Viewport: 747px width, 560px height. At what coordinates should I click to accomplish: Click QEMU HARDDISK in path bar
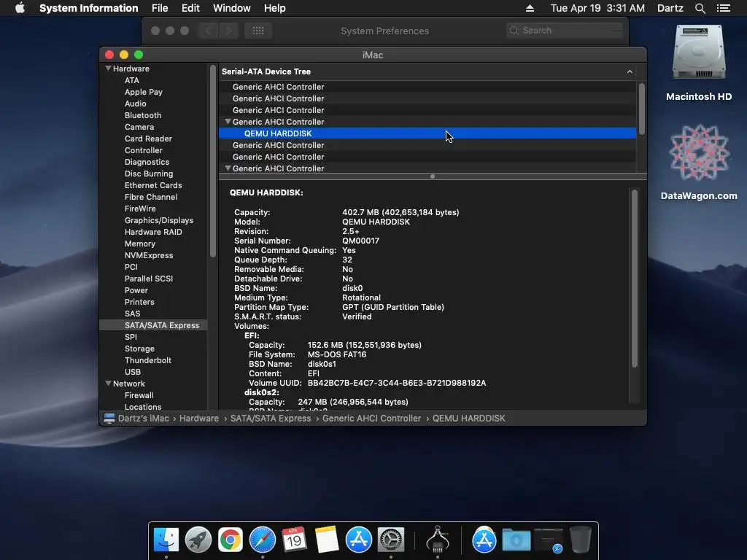[469, 418]
